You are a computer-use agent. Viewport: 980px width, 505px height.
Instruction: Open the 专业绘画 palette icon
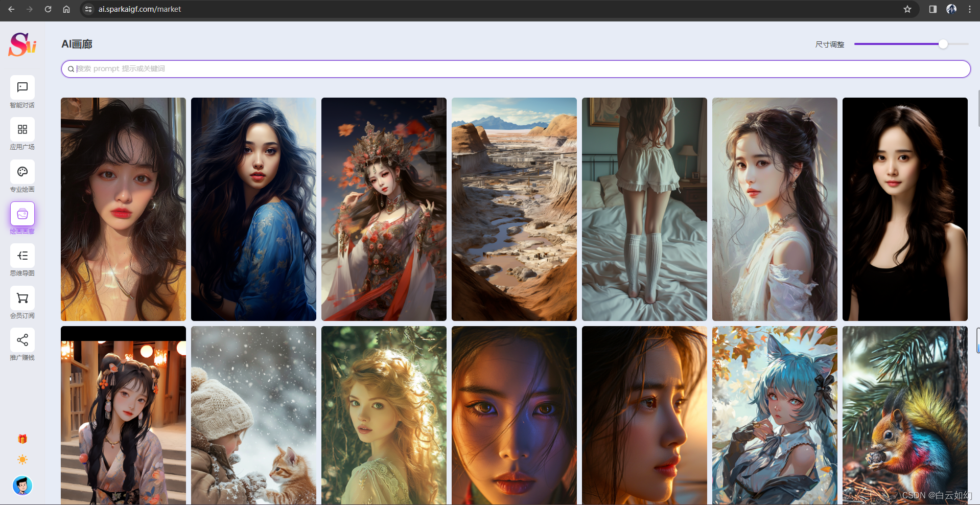(22, 172)
